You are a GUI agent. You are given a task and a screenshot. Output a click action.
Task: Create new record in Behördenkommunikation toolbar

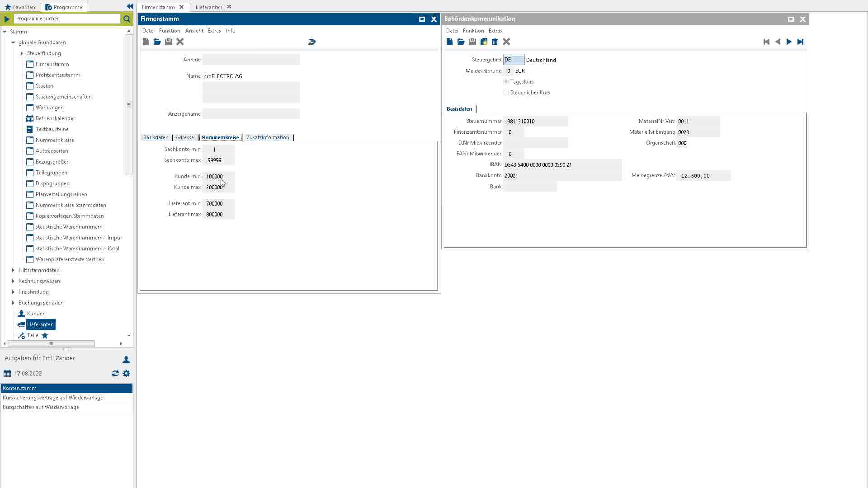coord(449,42)
